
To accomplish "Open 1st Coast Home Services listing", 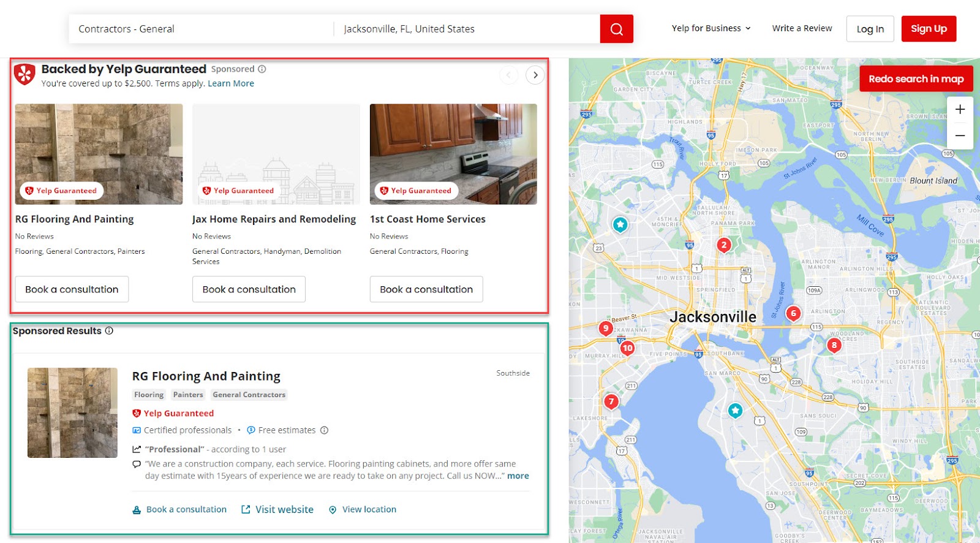I will (x=428, y=219).
